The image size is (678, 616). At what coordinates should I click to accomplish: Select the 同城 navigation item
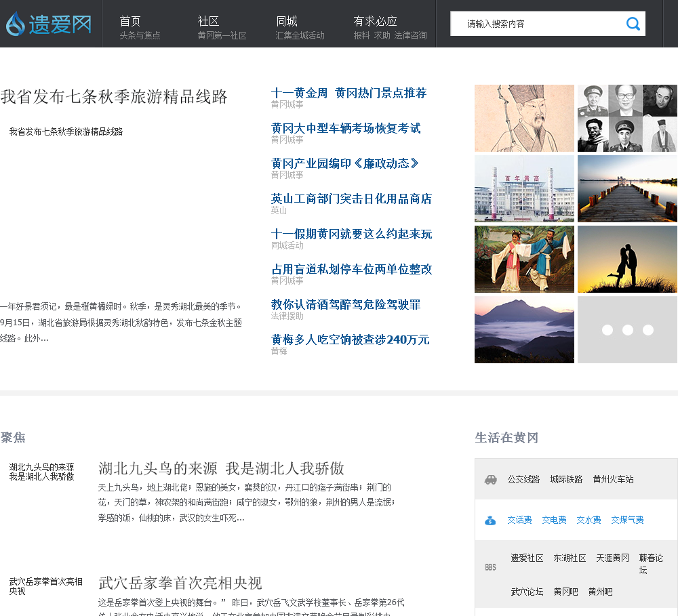[287, 21]
